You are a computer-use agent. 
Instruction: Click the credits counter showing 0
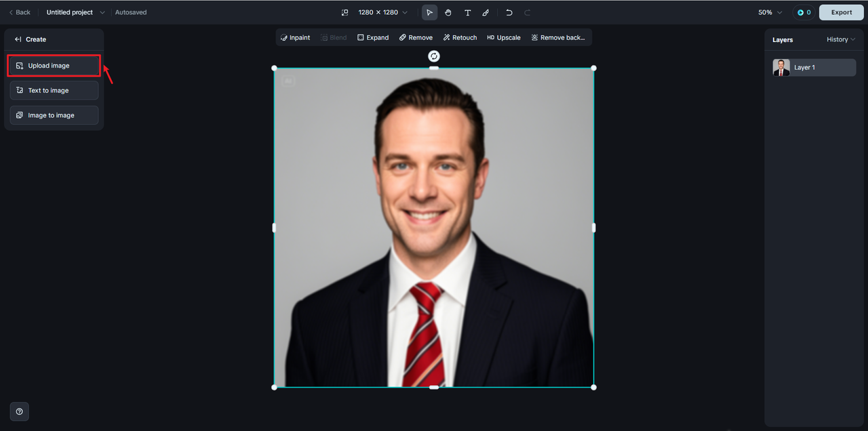coord(804,12)
